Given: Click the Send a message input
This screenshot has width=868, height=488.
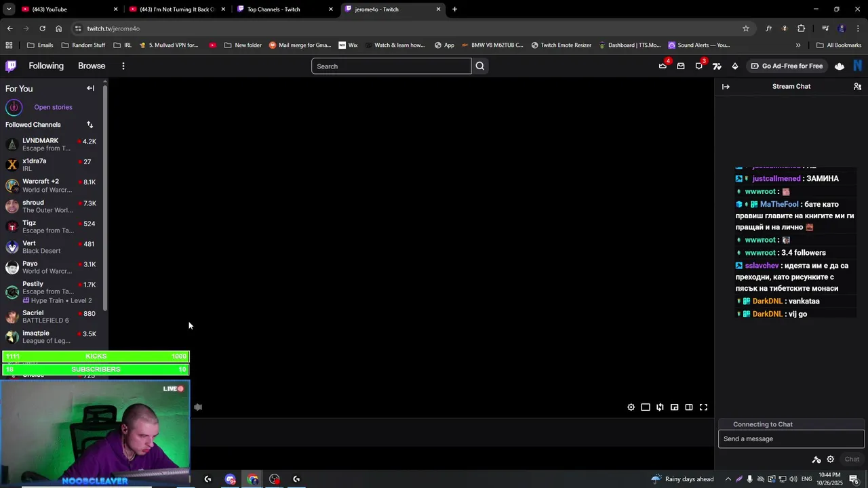Looking at the screenshot, I should pos(791,439).
